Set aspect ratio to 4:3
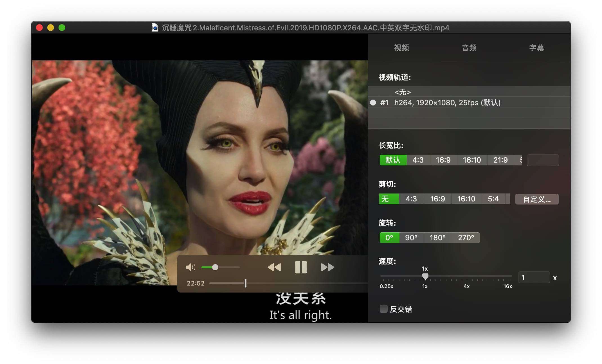Screen dimensions: 602x364 (x=418, y=160)
